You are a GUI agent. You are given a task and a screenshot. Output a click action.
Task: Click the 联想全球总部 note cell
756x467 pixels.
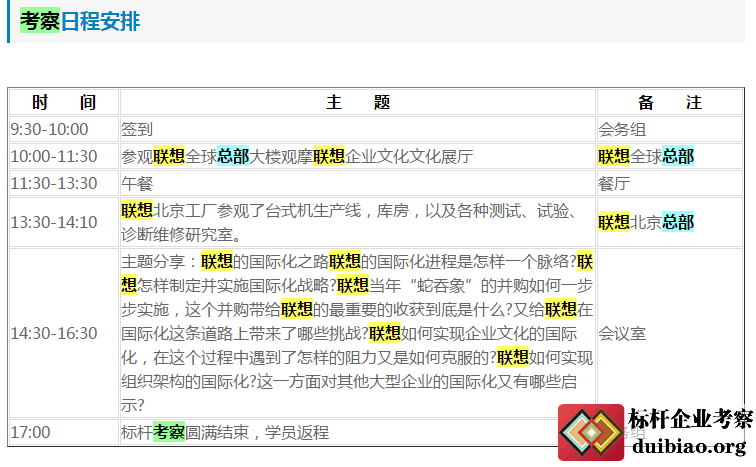(x=670, y=156)
